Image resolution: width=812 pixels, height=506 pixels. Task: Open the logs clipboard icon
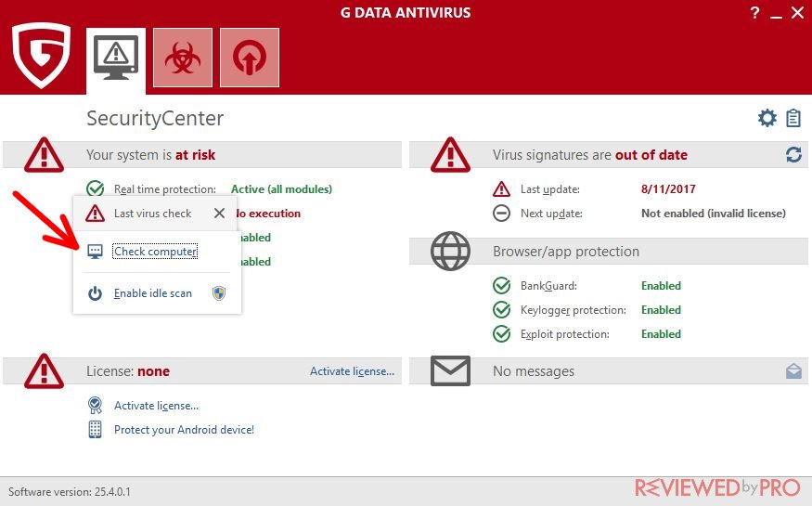[x=793, y=118]
